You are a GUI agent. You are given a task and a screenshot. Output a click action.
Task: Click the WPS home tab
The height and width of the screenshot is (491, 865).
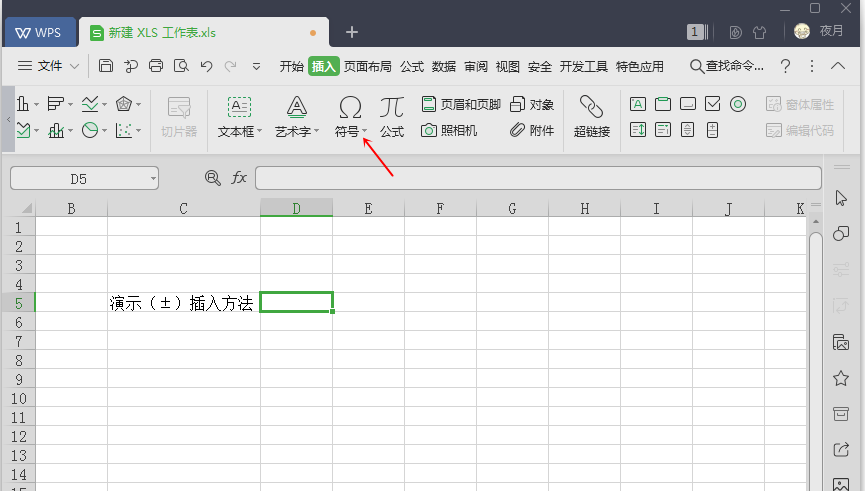tap(39, 33)
